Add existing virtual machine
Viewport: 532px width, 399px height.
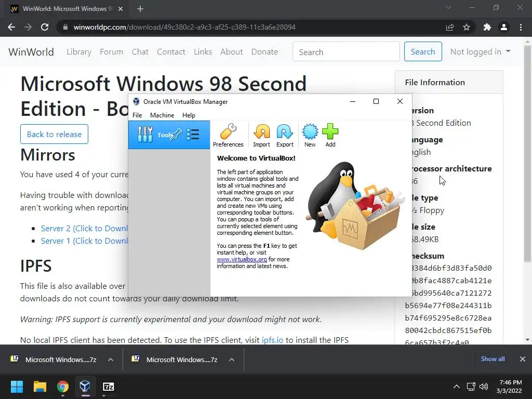pyautogui.click(x=330, y=135)
